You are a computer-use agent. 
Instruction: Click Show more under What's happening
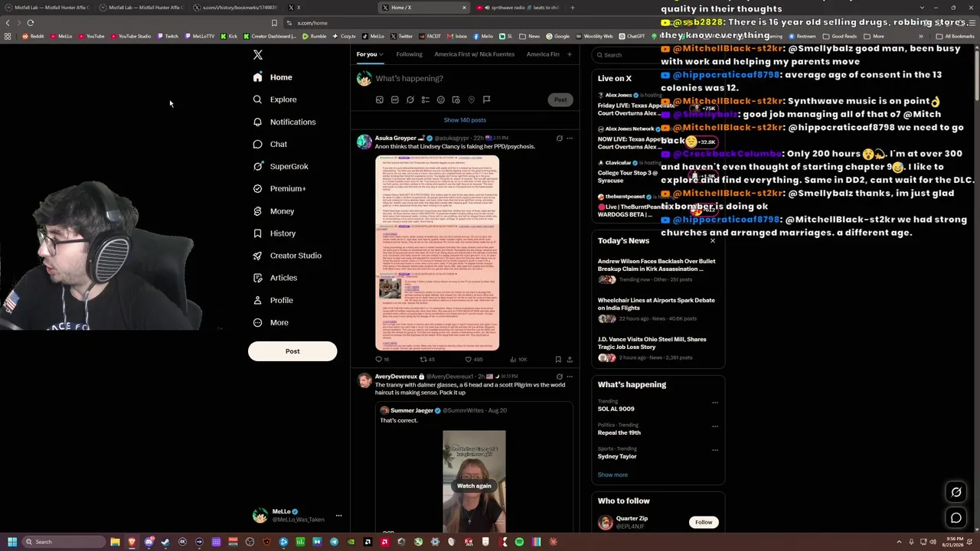coord(612,474)
